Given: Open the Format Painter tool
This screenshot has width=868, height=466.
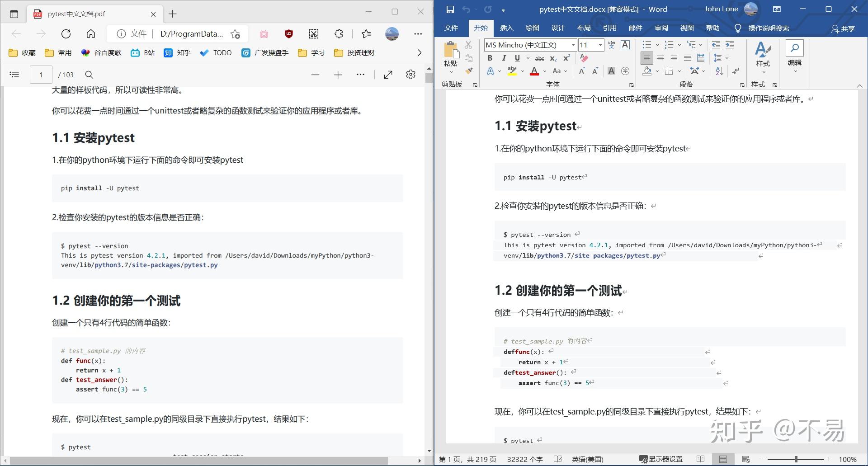Looking at the screenshot, I should (469, 71).
